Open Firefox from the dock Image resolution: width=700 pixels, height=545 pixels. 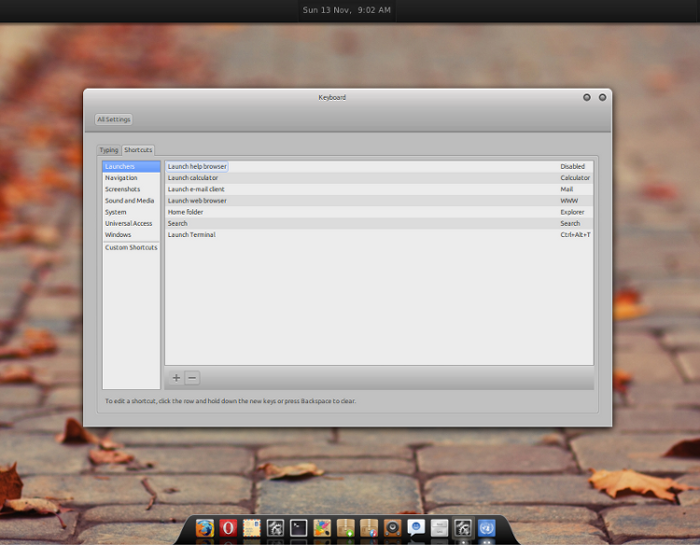[205, 528]
